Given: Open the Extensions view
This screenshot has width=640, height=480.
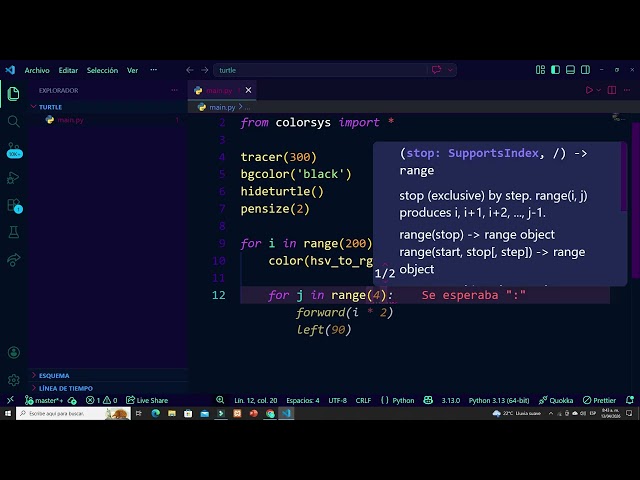Looking at the screenshot, I should click(x=14, y=205).
